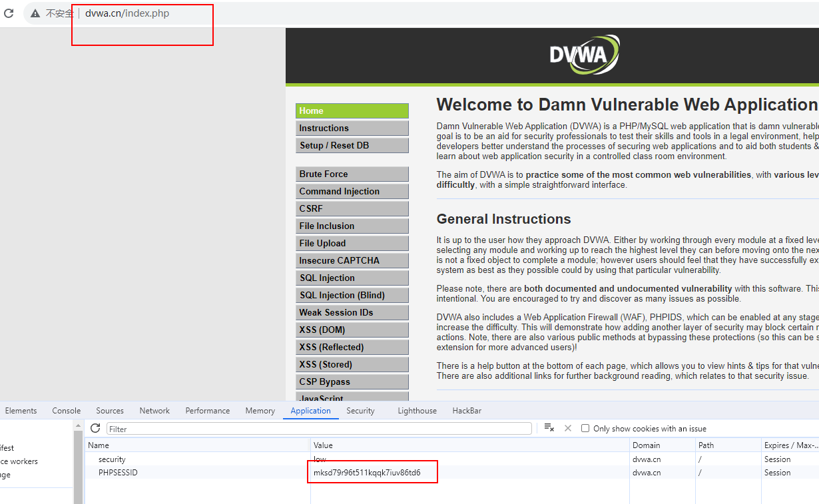Switch to the Network tab

pyautogui.click(x=154, y=411)
